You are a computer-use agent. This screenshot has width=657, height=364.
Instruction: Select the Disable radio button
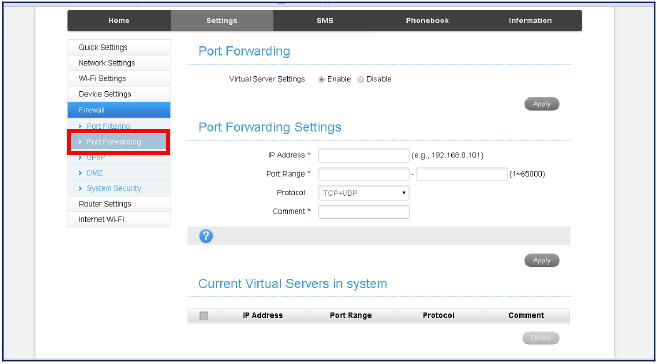pyautogui.click(x=360, y=79)
